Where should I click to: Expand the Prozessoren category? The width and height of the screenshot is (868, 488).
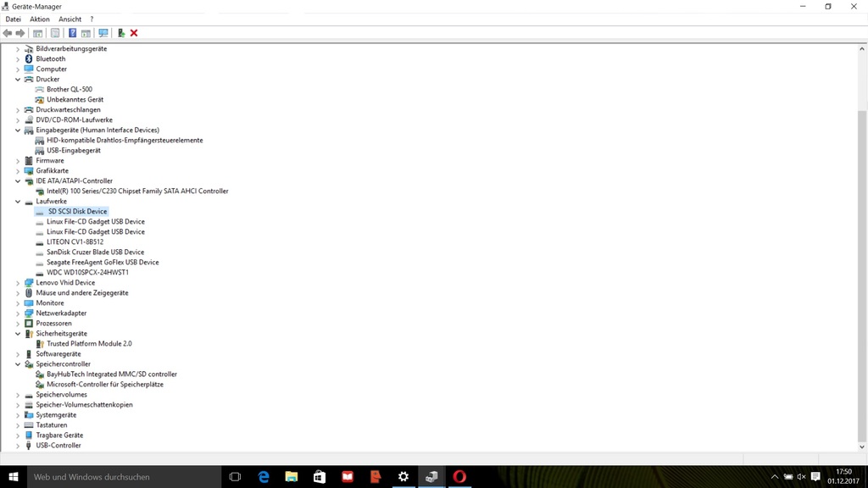[18, 324]
